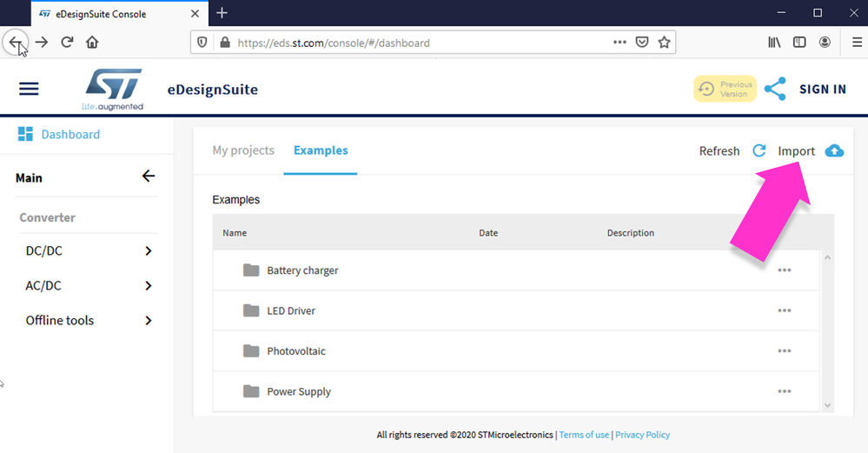Bookmark this page with the star icon
The height and width of the screenshot is (453, 868).
pos(664,42)
